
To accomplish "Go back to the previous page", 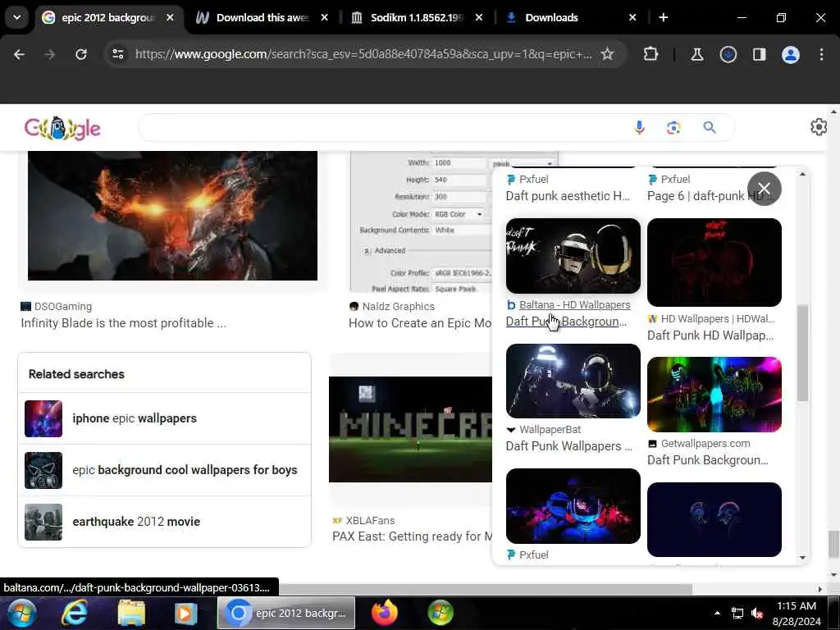I will [20, 54].
